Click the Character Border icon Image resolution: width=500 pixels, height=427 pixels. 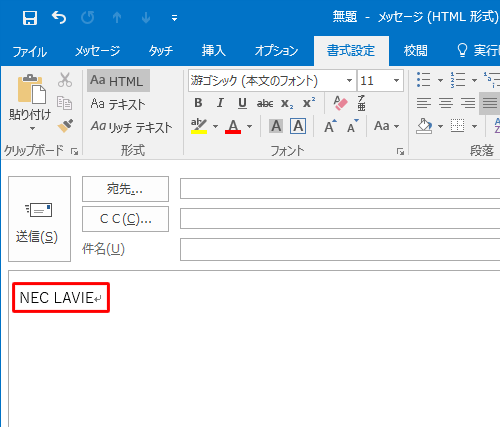298,126
